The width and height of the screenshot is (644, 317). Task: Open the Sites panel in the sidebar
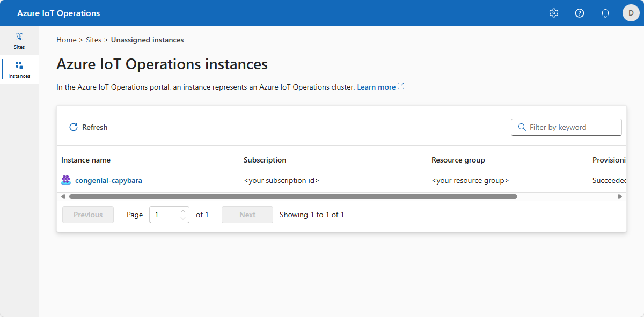coord(19,40)
